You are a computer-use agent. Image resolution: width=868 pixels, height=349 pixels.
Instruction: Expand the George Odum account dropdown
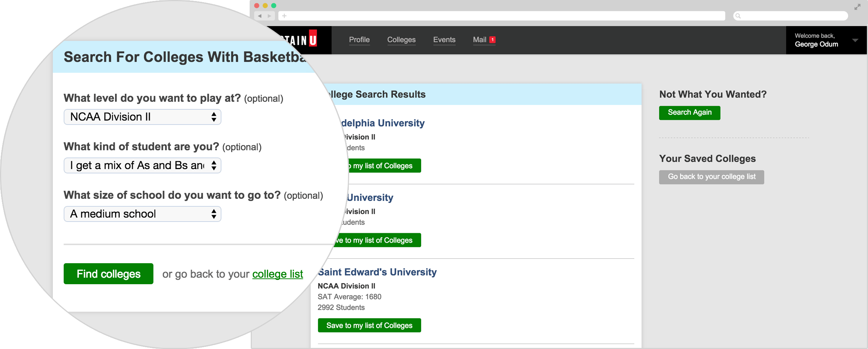(x=855, y=40)
